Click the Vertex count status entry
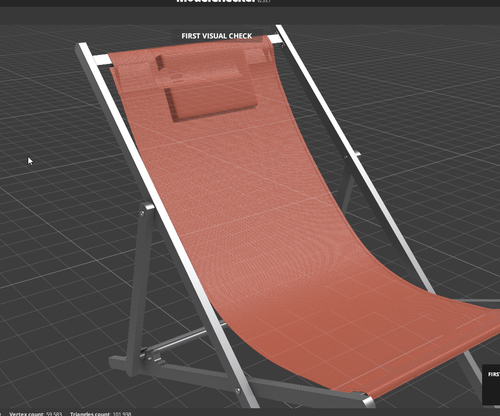 (x=36, y=414)
